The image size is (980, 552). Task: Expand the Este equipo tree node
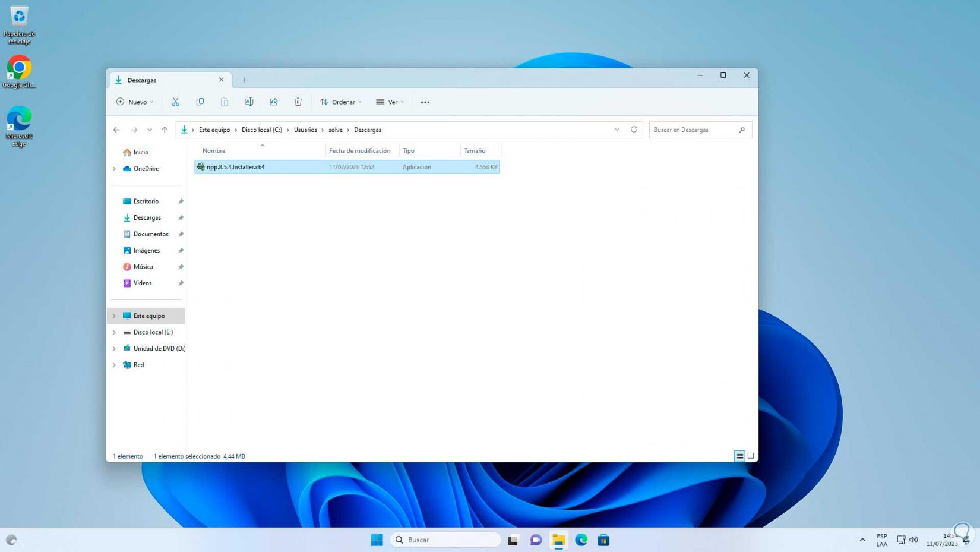coord(114,316)
